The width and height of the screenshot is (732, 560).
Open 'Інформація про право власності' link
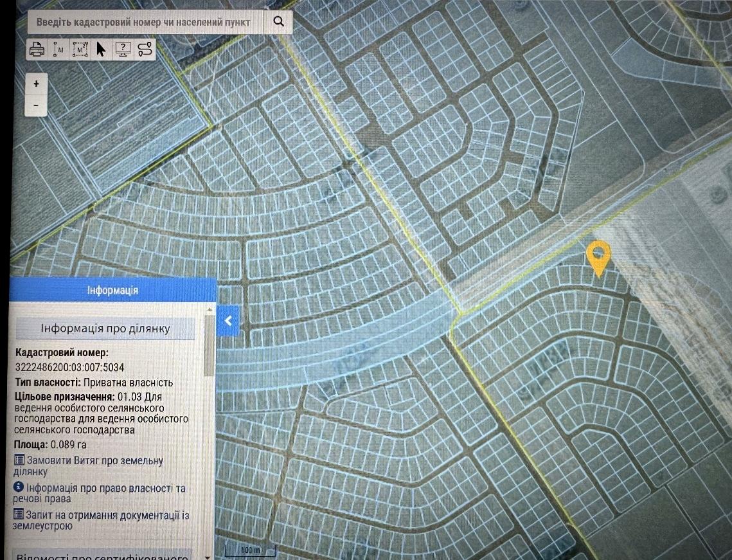(x=100, y=493)
